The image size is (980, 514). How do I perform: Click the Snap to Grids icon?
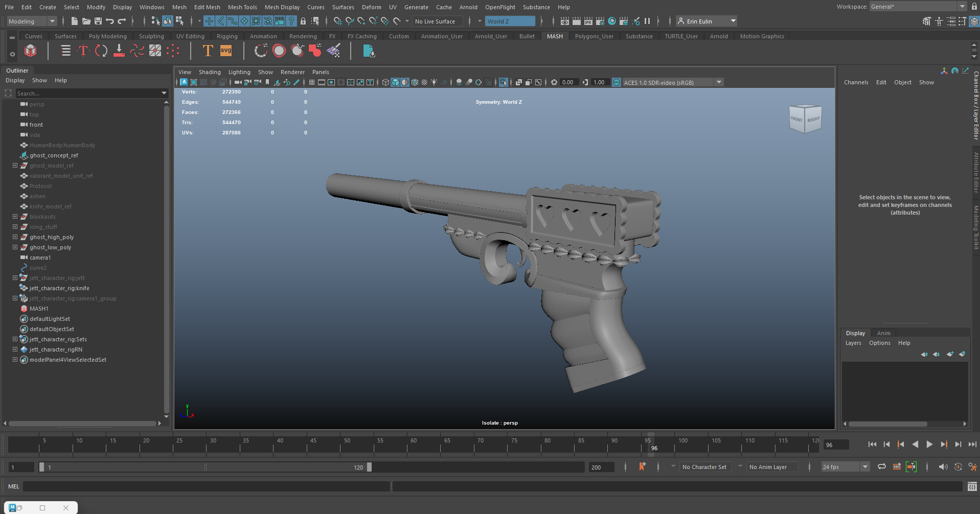click(x=337, y=21)
